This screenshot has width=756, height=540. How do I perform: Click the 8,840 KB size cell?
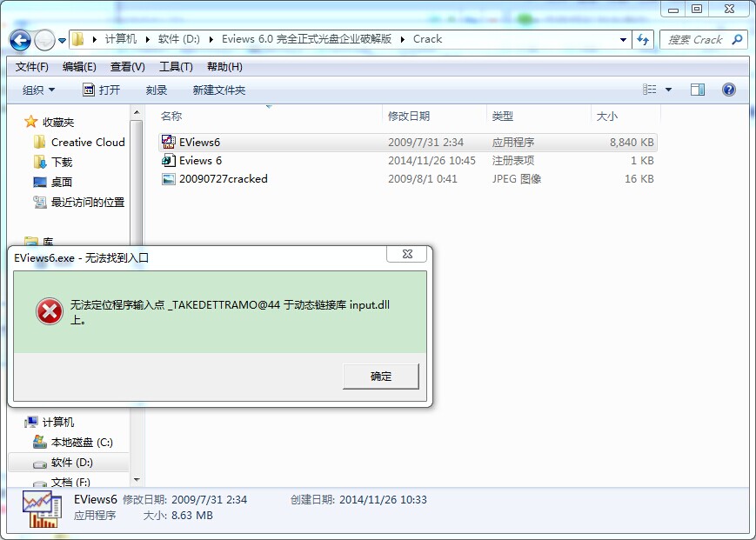tap(632, 142)
